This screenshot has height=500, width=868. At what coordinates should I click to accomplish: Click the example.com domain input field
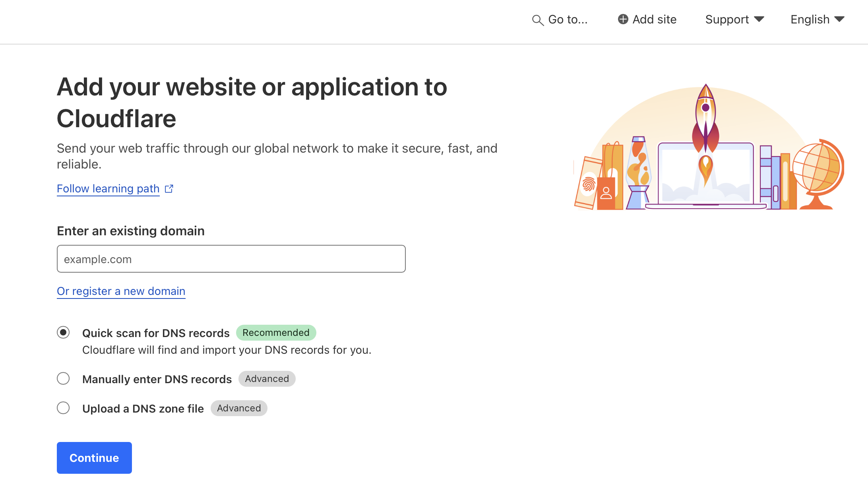[231, 259]
